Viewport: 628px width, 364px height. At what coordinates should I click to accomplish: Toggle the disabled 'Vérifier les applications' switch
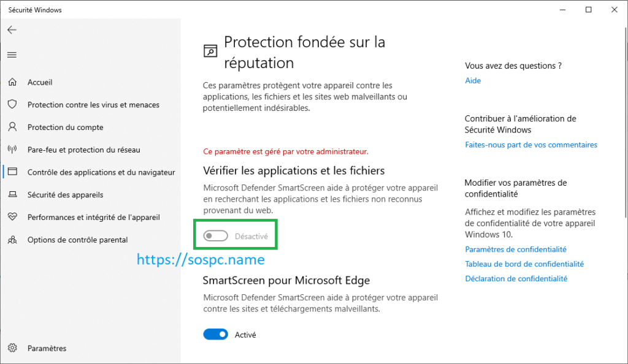tap(216, 236)
